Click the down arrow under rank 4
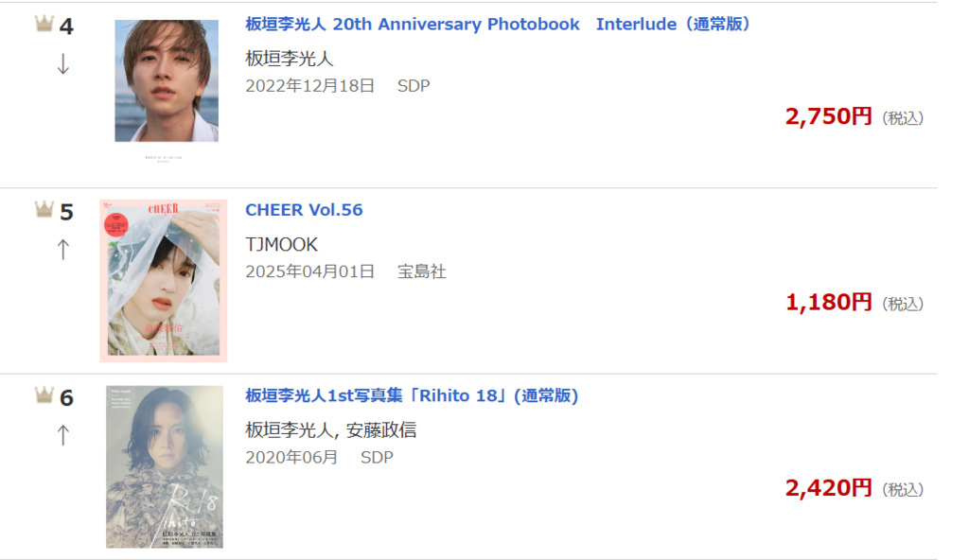Viewport: 969px width, 560px height. 63,63
